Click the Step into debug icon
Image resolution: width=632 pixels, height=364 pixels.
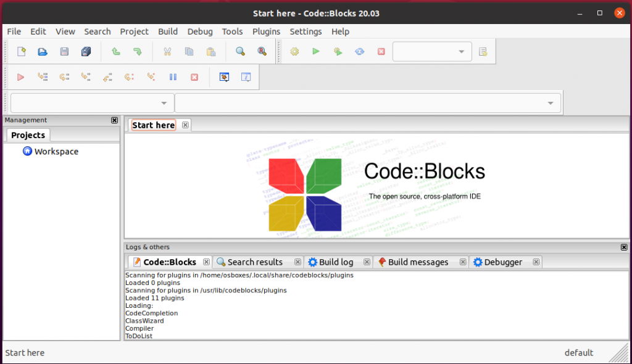86,77
